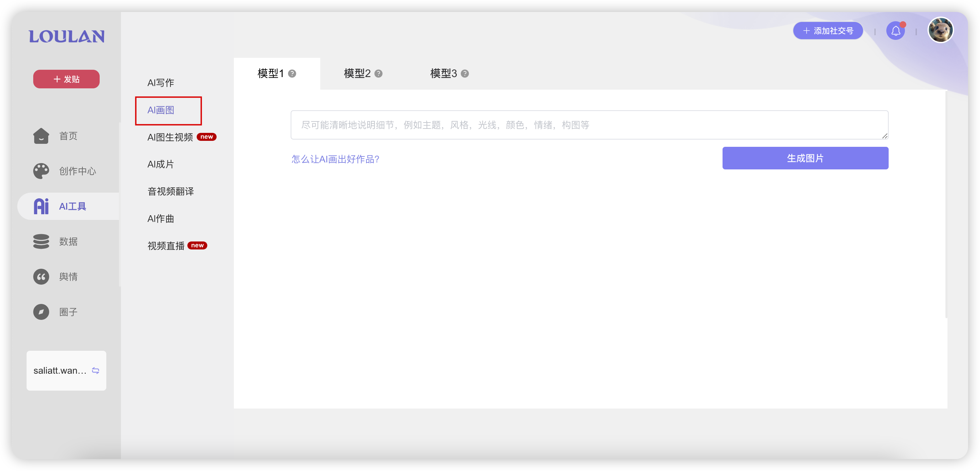Click the palette icon for 创作中心

(41, 171)
